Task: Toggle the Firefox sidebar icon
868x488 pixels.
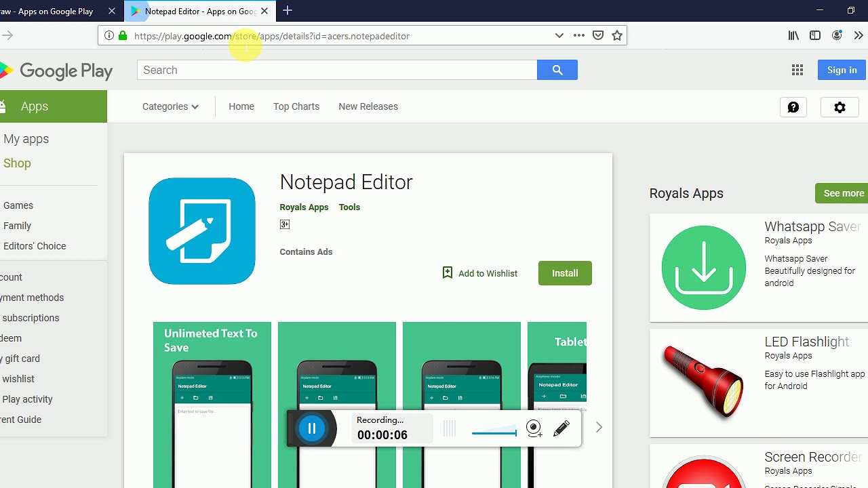Action: point(815,36)
